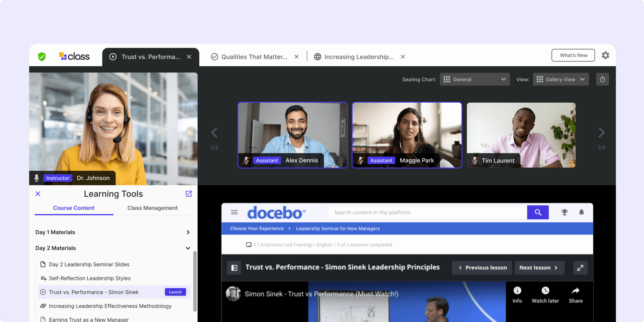Viewport: 644px width, 322px height.
Task: Unmute Maggie Park's microphone
Action: [360, 160]
